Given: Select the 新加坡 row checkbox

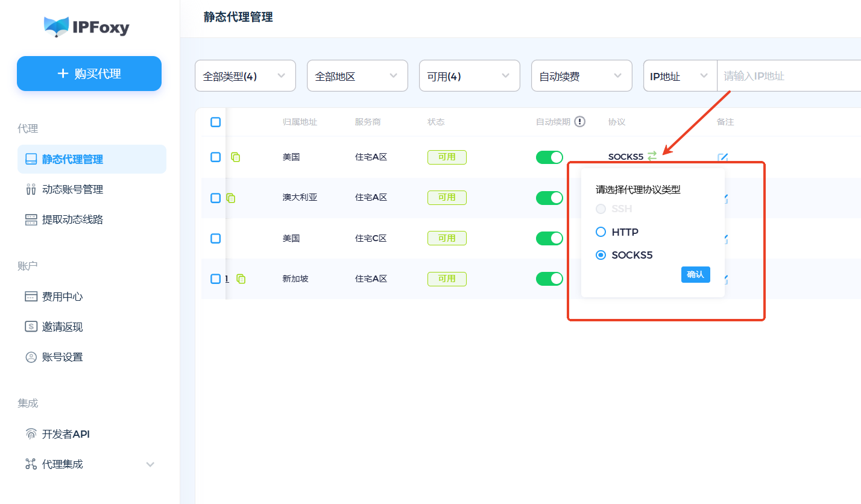Looking at the screenshot, I should click(x=215, y=279).
